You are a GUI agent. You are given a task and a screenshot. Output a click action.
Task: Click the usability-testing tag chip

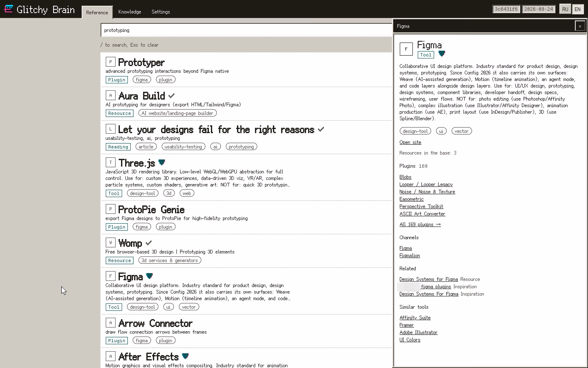(183, 147)
